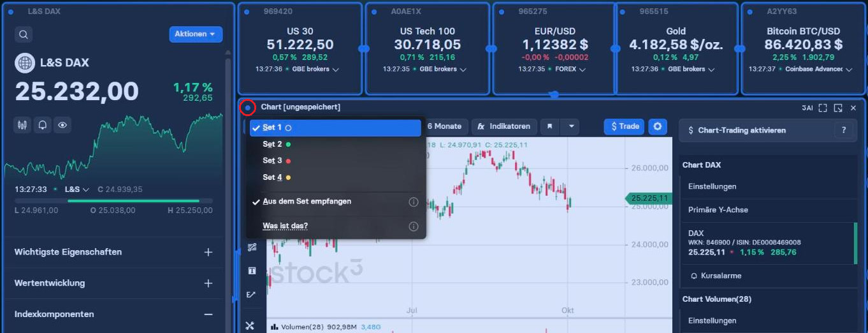
Task: Open the Aktionen dropdown
Action: pos(196,34)
